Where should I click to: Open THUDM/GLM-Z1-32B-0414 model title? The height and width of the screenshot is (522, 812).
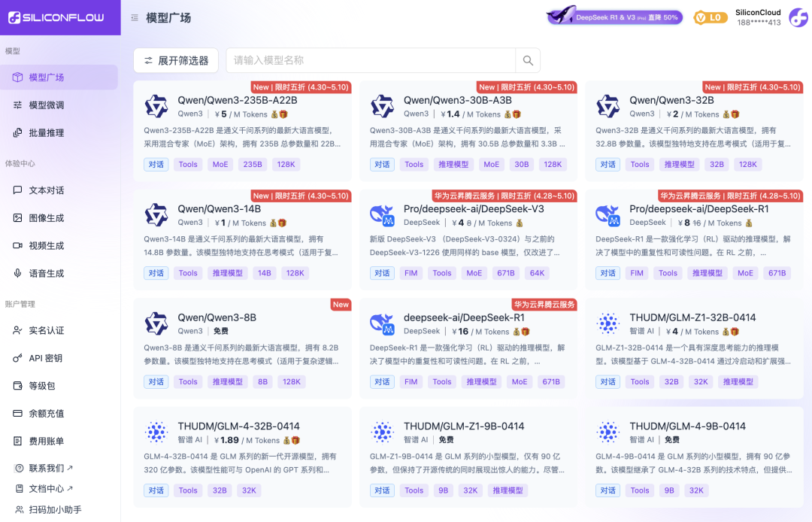pos(693,318)
